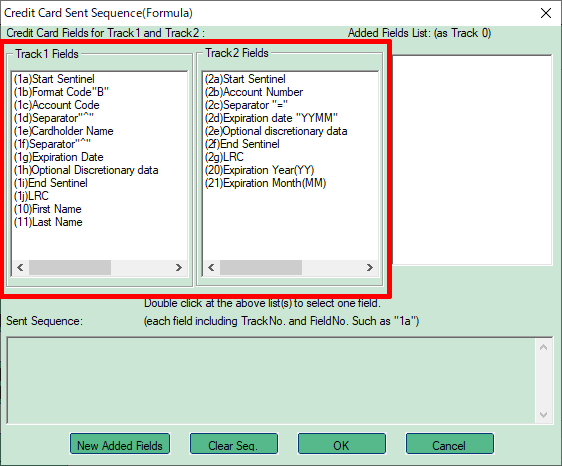Click the Clear Seq. button
The width and height of the screenshot is (562, 466).
coord(234,444)
